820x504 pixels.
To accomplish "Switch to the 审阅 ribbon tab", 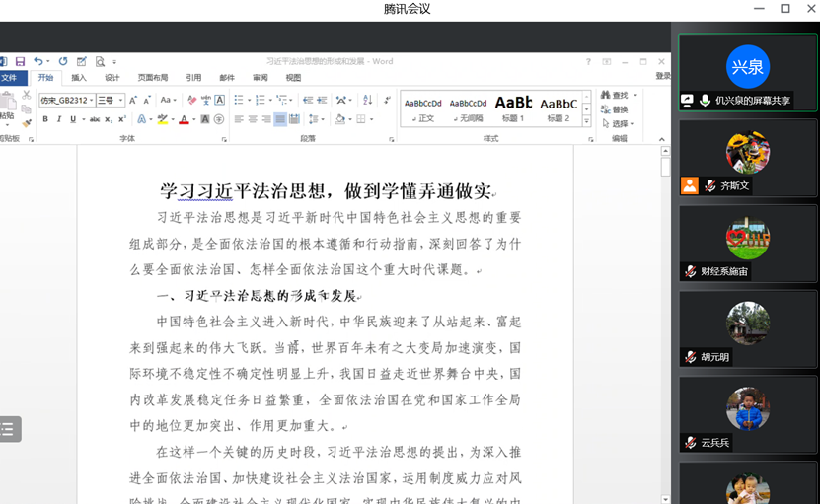I will (260, 78).
